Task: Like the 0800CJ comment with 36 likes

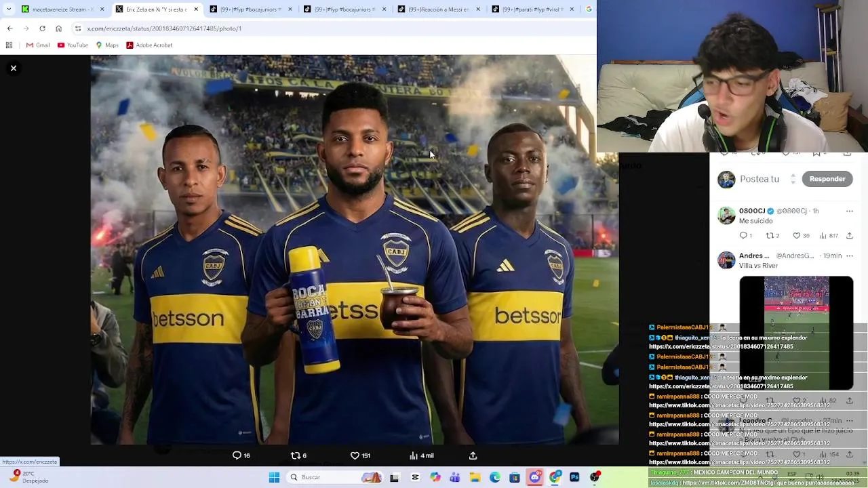Action: pyautogui.click(x=800, y=235)
